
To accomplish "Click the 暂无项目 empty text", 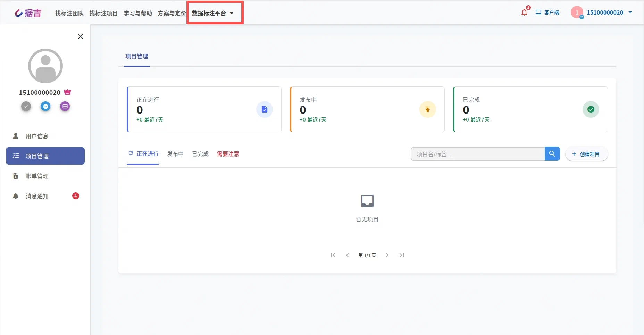I will pos(367,219).
